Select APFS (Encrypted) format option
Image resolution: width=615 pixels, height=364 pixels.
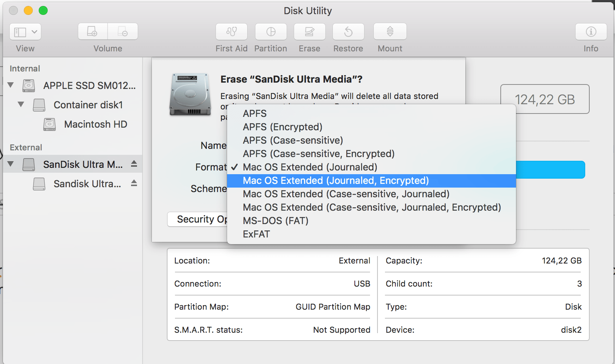click(282, 127)
